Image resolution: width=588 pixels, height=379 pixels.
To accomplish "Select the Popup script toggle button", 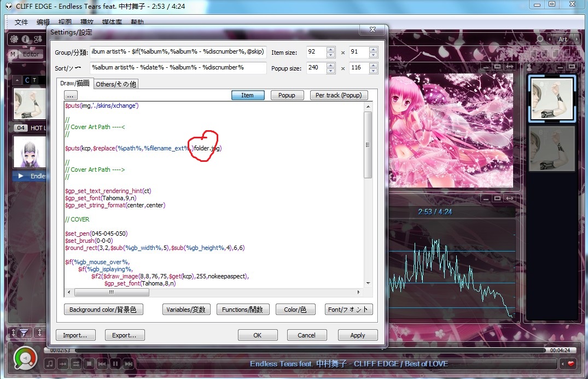I will tap(287, 95).
